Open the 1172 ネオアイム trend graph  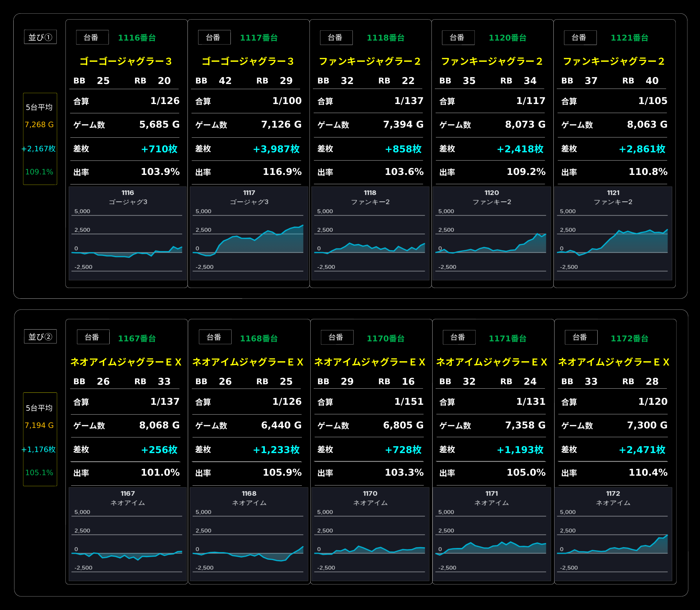[x=613, y=534]
